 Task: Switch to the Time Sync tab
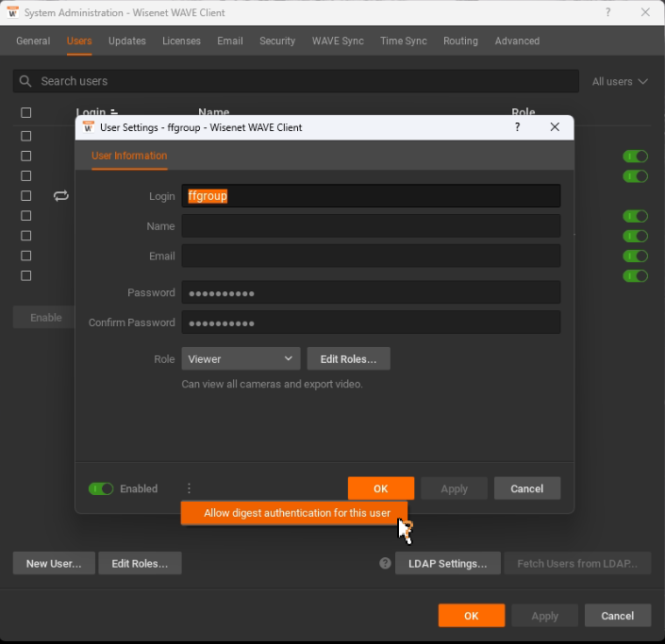pos(404,41)
